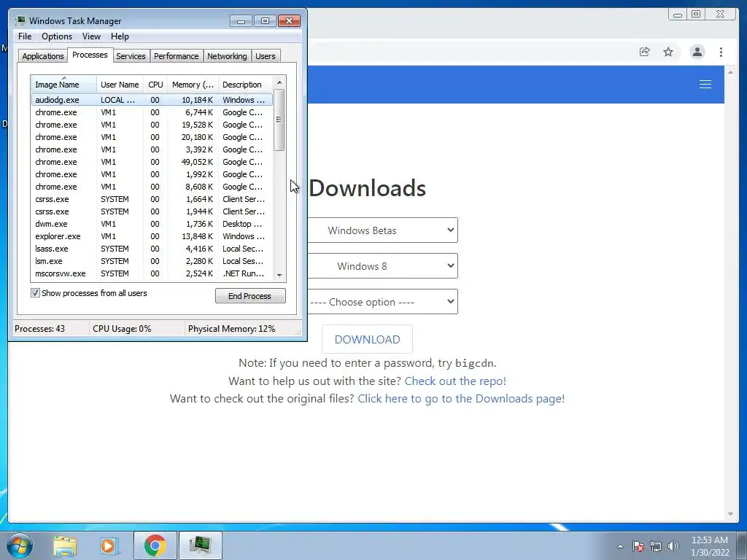The height and width of the screenshot is (560, 747).
Task: Launch Windows Media Player from taskbar
Action: tap(109, 546)
